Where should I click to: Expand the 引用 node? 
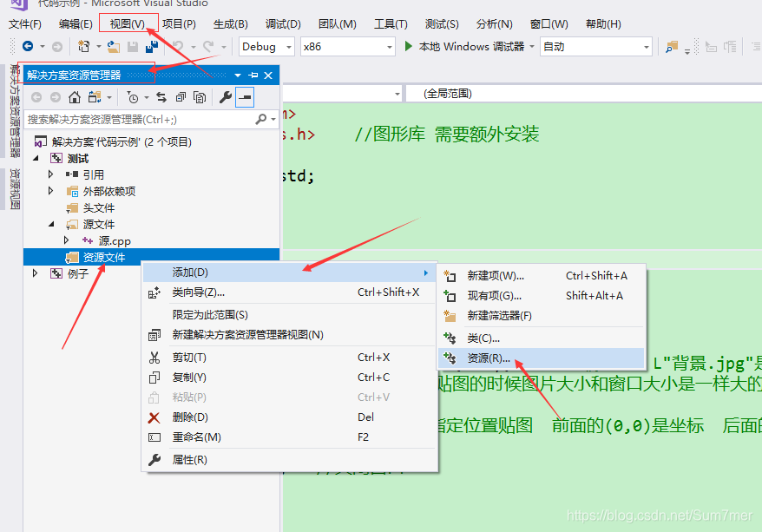pos(50,174)
